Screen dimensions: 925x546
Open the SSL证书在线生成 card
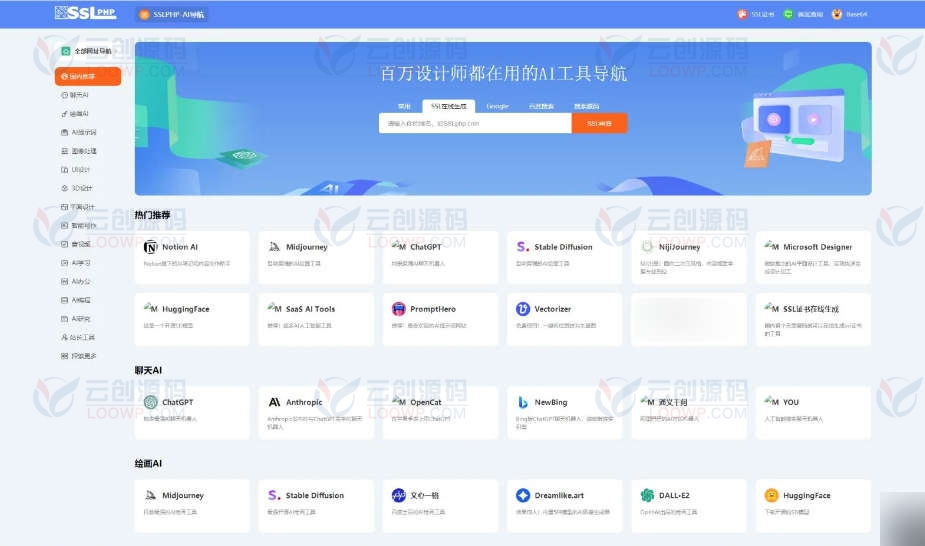click(x=813, y=319)
